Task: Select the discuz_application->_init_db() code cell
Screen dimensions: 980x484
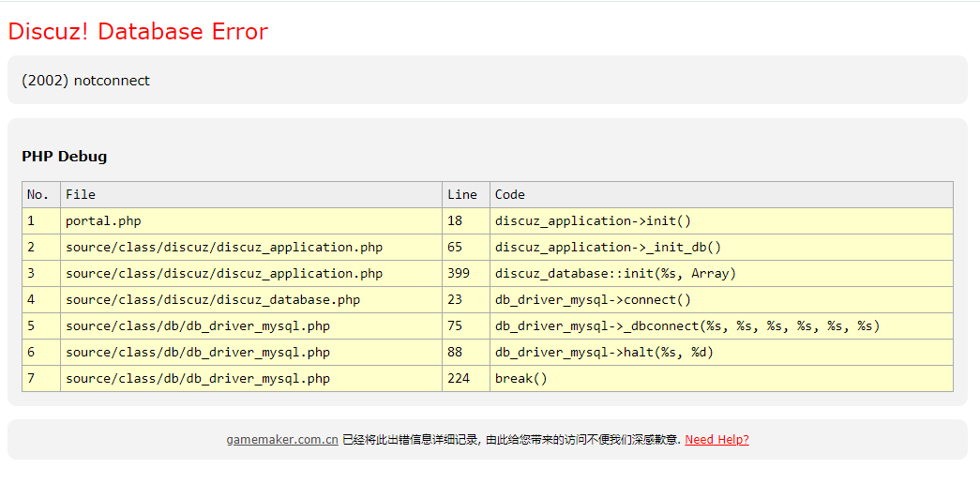Action: [608, 248]
